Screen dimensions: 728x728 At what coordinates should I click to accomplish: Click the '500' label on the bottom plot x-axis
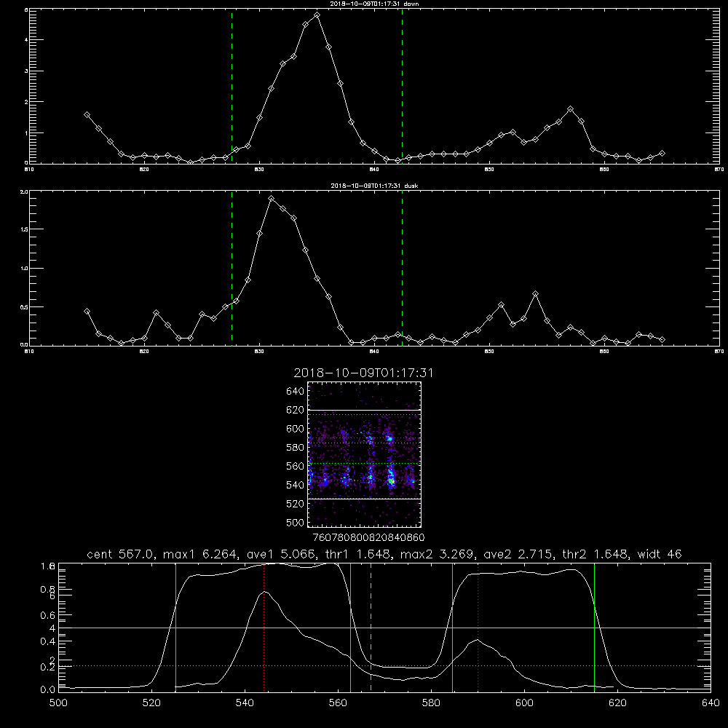58,703
